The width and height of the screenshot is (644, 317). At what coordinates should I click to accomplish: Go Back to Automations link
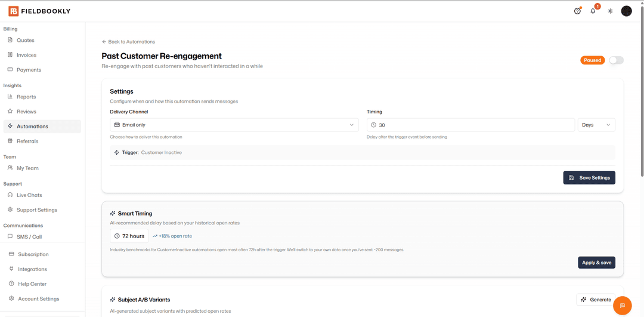[x=129, y=42]
